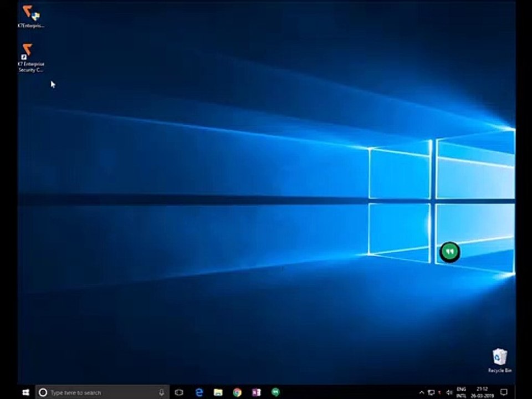532x399 pixels.
Task: Select the Recycle Bin desktop icon
Action: click(x=499, y=361)
